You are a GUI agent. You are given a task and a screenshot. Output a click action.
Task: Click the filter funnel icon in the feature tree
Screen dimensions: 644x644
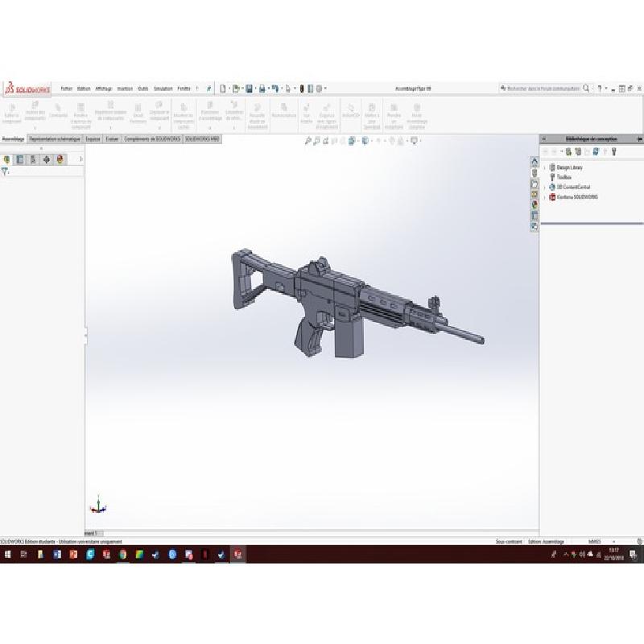click(6, 171)
